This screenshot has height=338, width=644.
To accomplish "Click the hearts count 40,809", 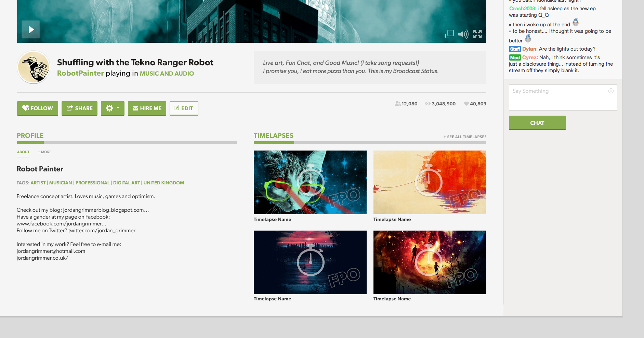I will click(475, 104).
